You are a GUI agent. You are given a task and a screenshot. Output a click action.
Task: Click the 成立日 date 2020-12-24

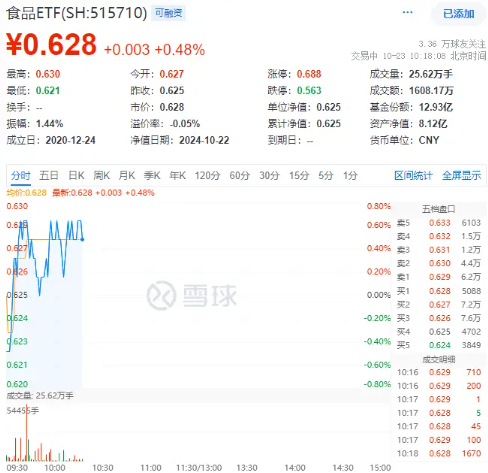click(70, 140)
